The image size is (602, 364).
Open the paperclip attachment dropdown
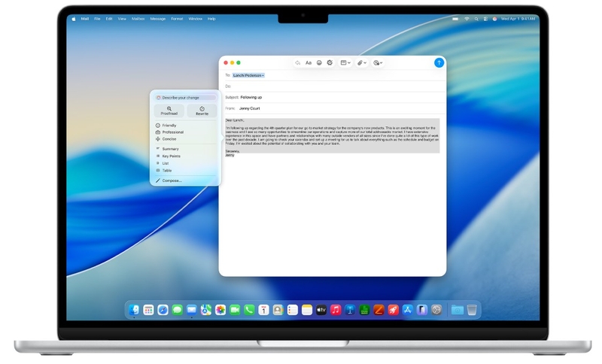click(362, 62)
